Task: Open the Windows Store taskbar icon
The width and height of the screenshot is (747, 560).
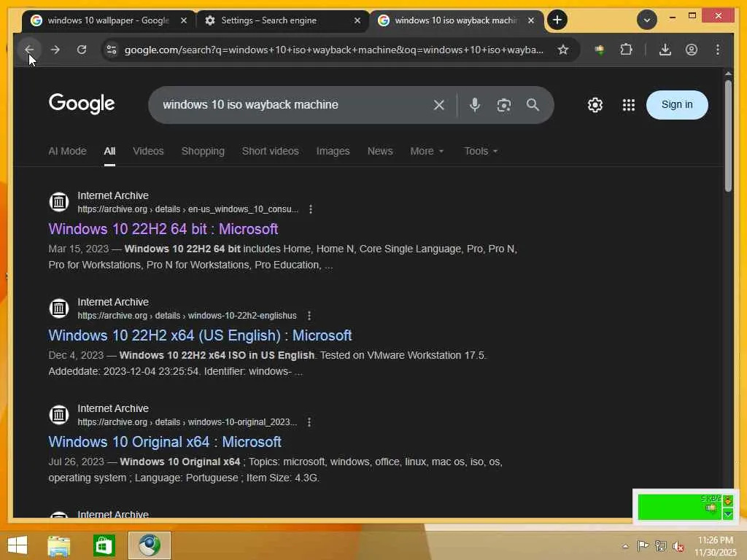Action: [104, 545]
